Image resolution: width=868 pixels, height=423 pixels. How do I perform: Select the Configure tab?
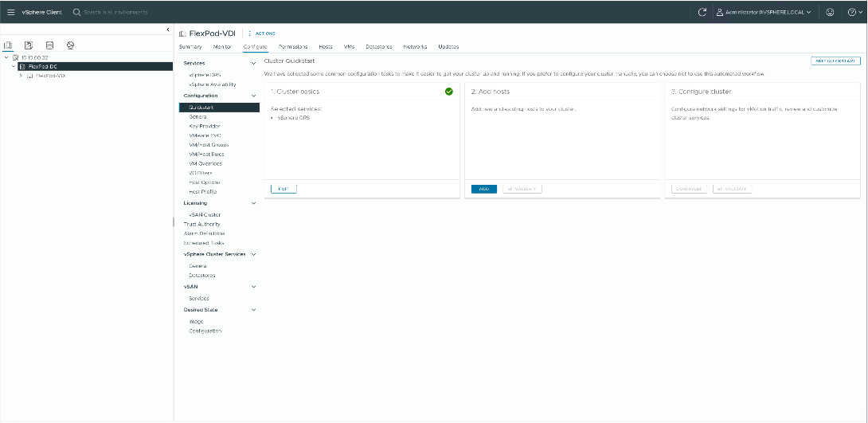255,46
